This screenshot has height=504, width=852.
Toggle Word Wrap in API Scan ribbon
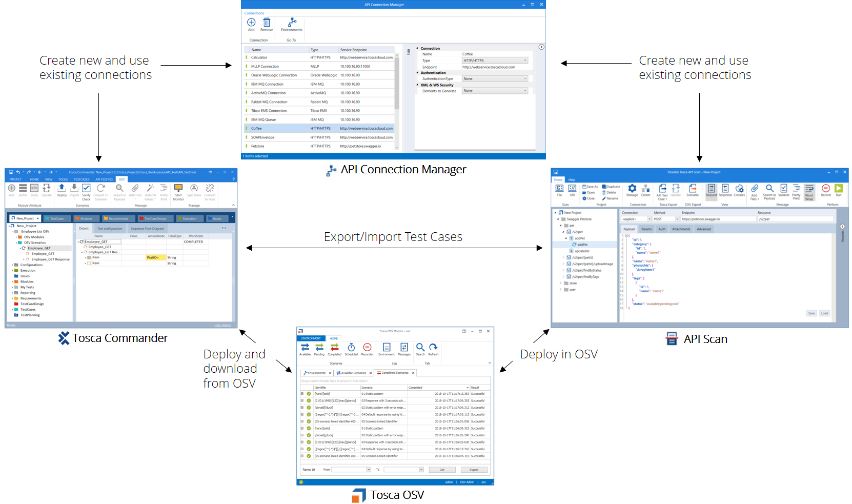[809, 192]
